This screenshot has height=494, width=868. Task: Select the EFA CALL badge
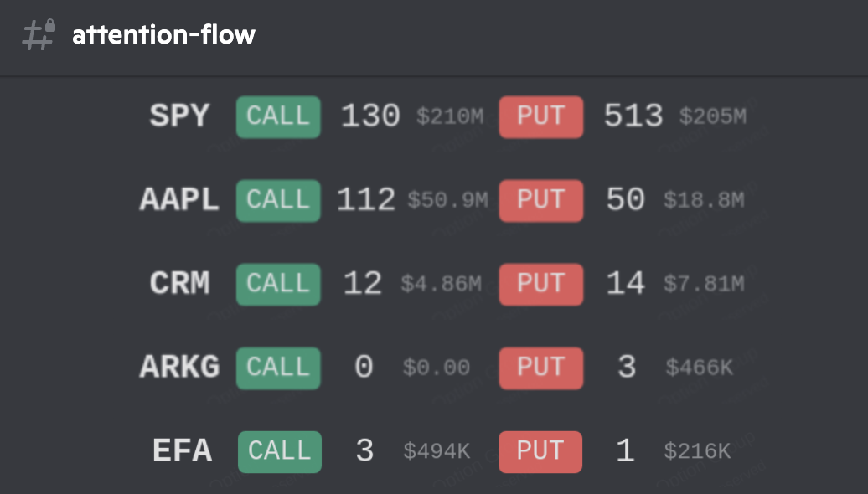[279, 451]
